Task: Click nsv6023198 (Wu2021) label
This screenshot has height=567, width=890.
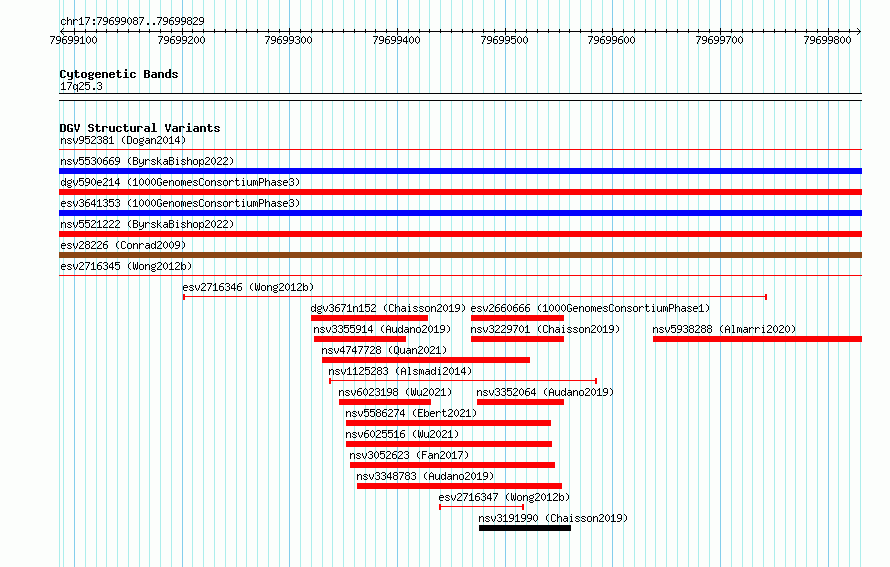Action: [395, 392]
